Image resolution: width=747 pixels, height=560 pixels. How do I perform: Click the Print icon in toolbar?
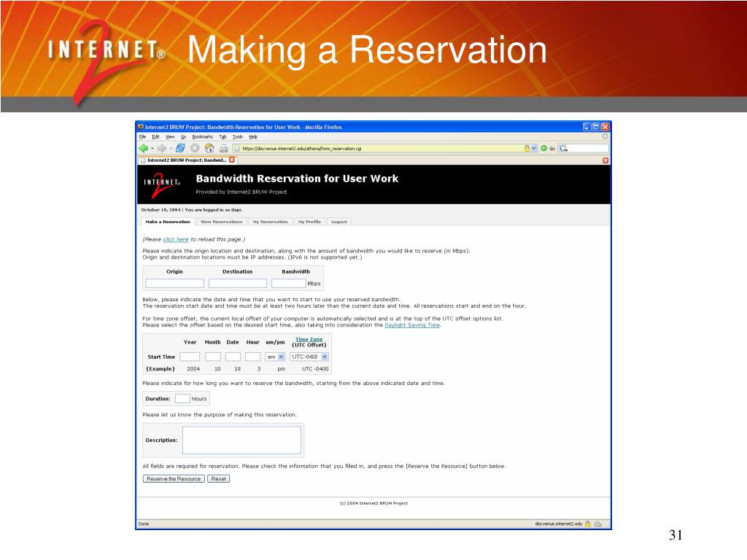(x=223, y=149)
